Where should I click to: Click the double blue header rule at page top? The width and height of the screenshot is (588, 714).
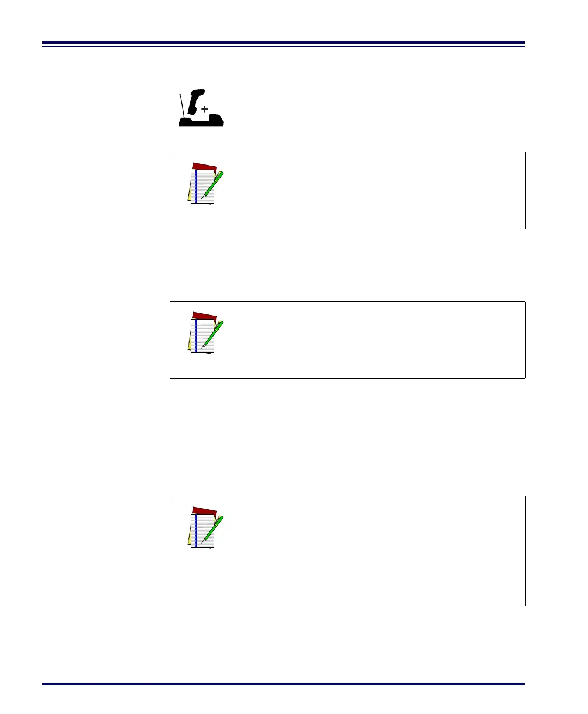(284, 44)
